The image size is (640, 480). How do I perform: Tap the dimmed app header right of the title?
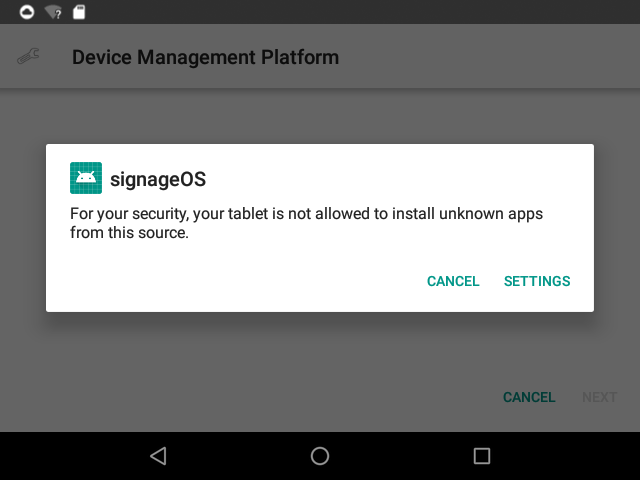tap(490, 57)
